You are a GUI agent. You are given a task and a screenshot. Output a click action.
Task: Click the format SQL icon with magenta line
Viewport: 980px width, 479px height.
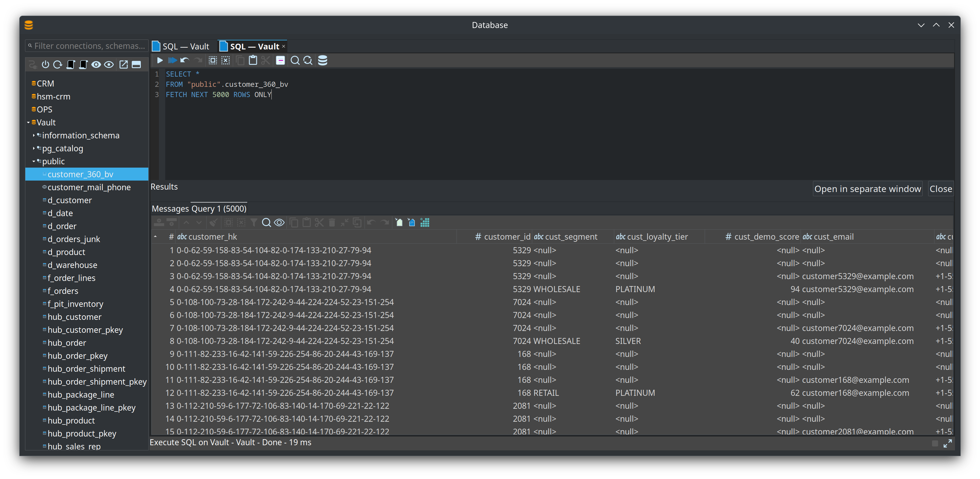click(280, 60)
